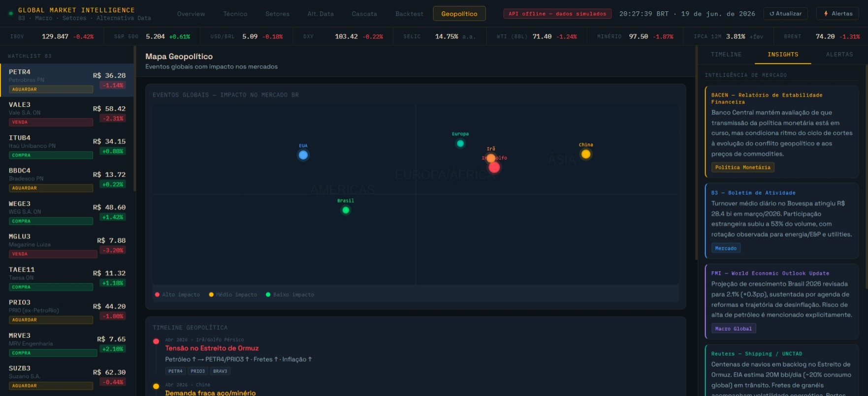Select VALE3 in the watchlist

click(x=67, y=113)
